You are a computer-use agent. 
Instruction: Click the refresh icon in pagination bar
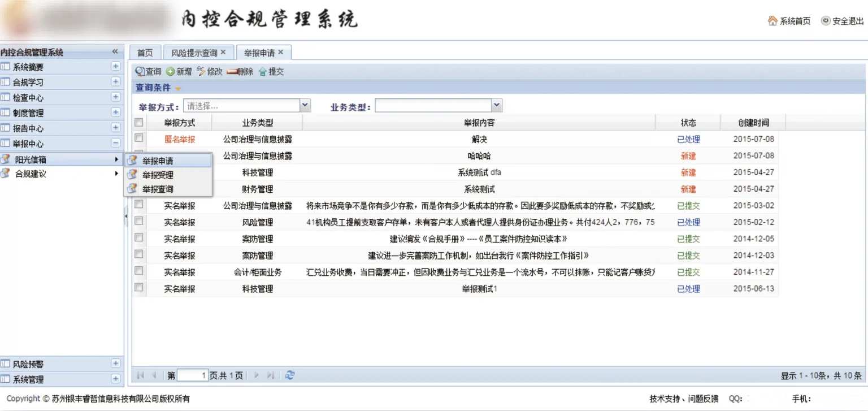coord(290,375)
